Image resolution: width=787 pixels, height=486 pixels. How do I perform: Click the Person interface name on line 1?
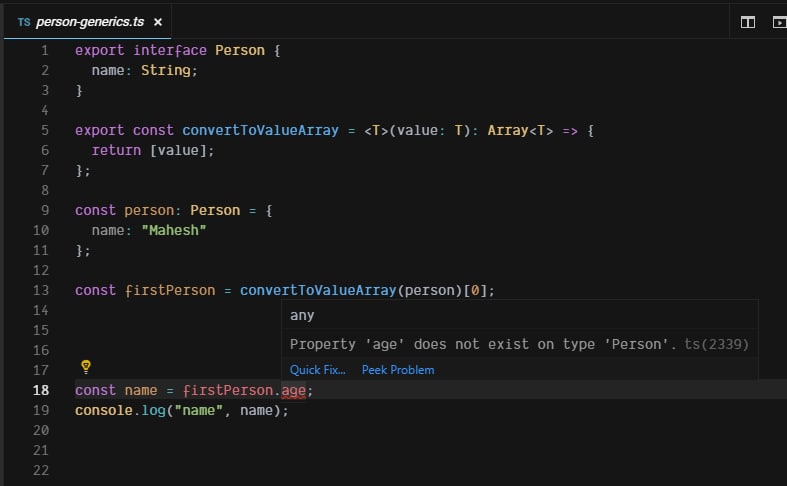[240, 50]
